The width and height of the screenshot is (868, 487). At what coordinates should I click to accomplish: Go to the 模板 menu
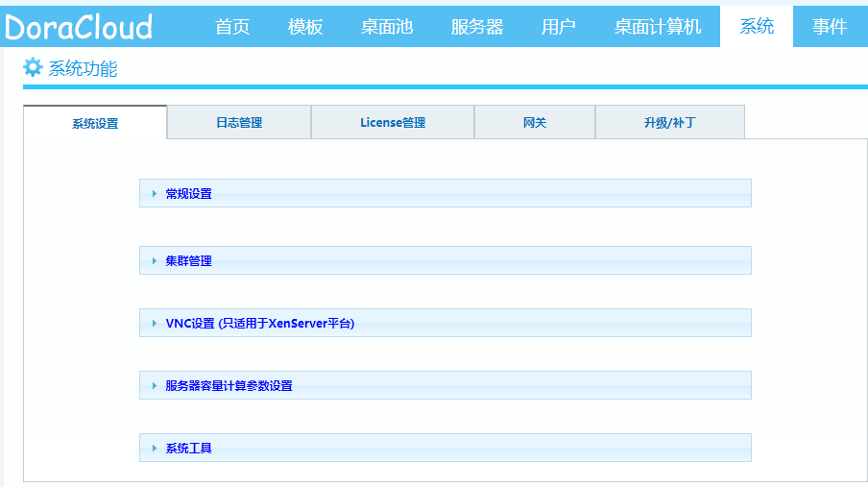305,27
